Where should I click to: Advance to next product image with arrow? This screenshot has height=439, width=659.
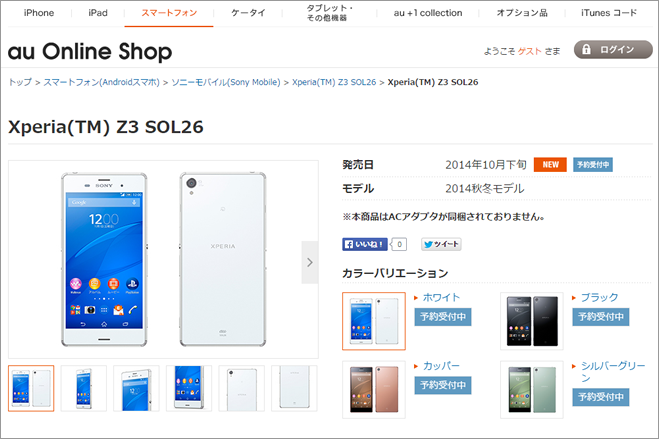pos(310,263)
